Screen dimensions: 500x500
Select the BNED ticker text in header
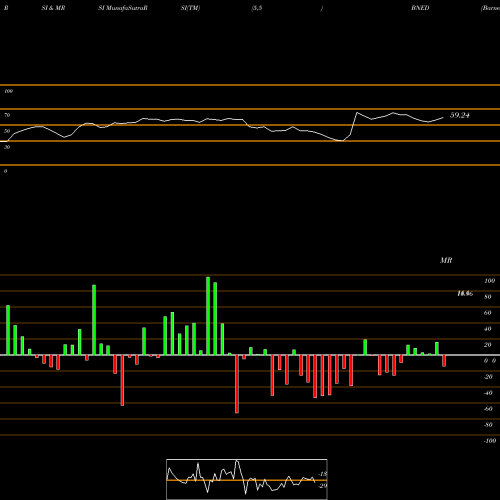(420, 8)
